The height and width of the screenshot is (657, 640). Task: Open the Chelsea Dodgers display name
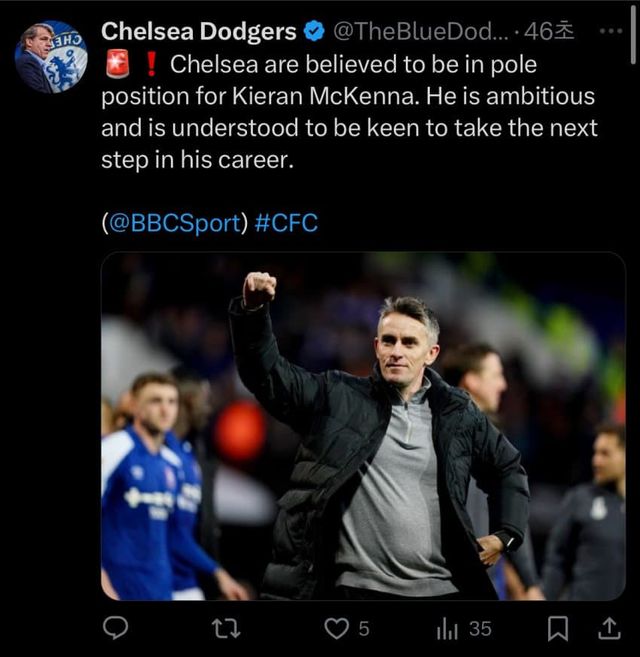pos(199,32)
